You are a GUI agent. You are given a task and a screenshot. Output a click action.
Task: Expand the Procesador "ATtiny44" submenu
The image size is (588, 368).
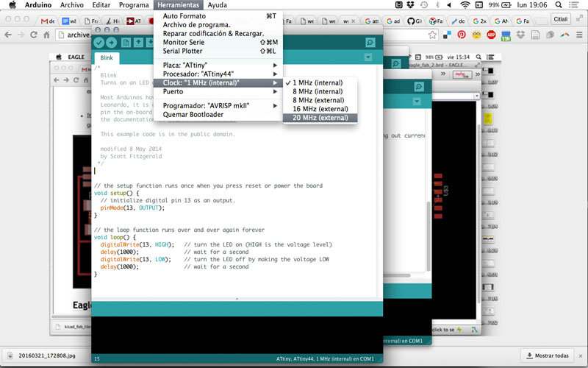(x=218, y=74)
